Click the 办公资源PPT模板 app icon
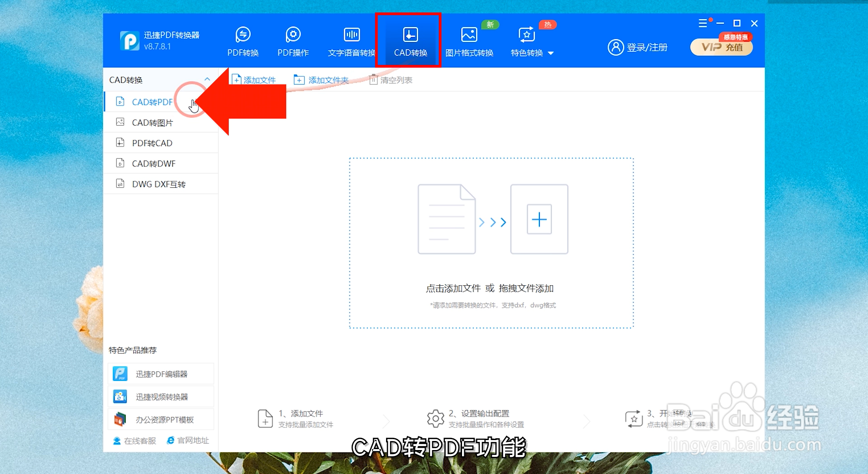The height and width of the screenshot is (474, 868). [120, 419]
